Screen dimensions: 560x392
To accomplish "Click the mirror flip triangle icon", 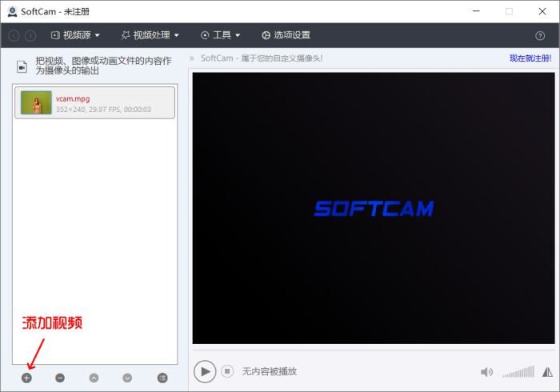I will coord(547,372).
